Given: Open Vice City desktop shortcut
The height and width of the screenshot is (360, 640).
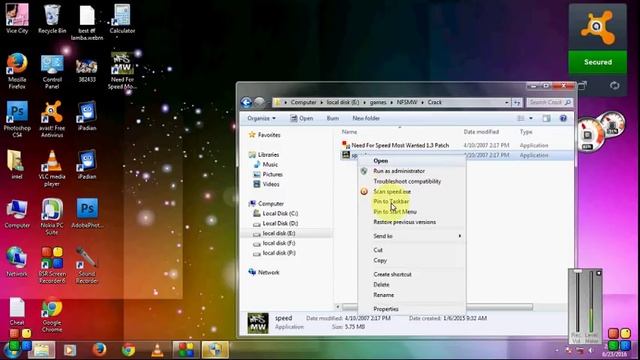Looking at the screenshot, I should click(x=17, y=18).
